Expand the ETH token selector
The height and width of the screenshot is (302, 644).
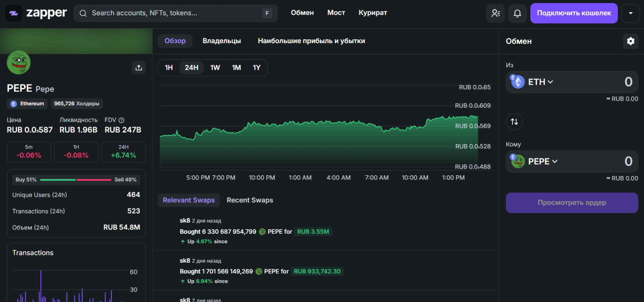pyautogui.click(x=540, y=82)
